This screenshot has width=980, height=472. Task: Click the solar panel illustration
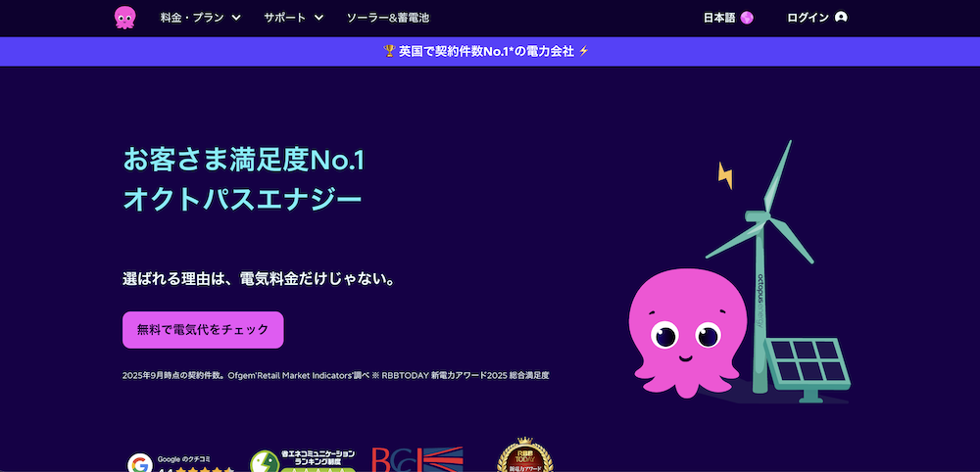pos(807,368)
